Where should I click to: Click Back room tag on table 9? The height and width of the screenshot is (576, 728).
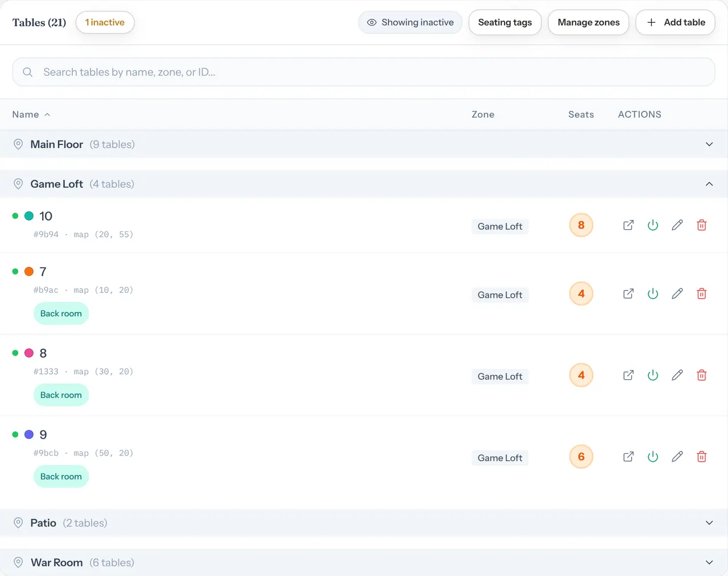point(61,476)
